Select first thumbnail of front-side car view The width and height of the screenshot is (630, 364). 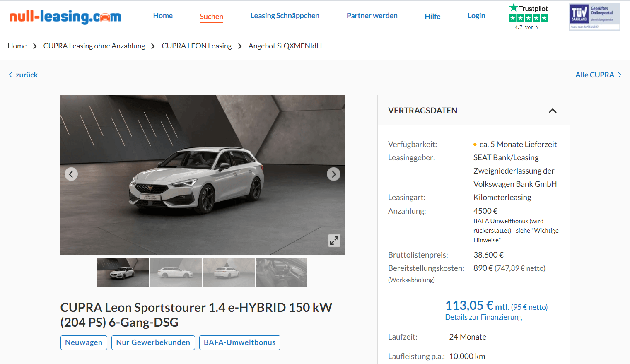[x=123, y=272]
